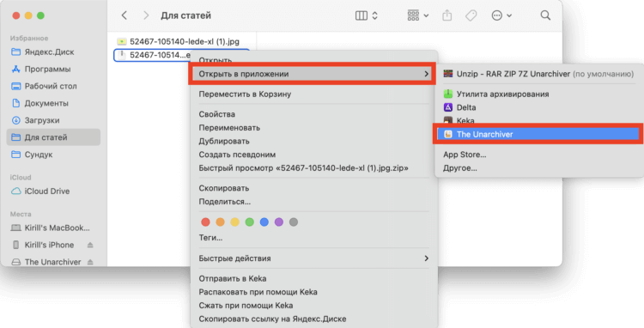Viewport: 644px width, 328px height.
Task: Click App Store… in the submenu
Action: point(465,155)
